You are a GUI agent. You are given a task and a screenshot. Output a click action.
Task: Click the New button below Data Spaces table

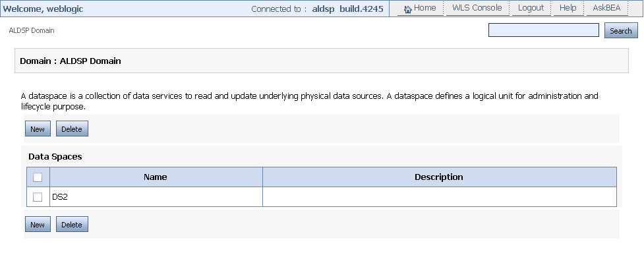pyautogui.click(x=38, y=225)
